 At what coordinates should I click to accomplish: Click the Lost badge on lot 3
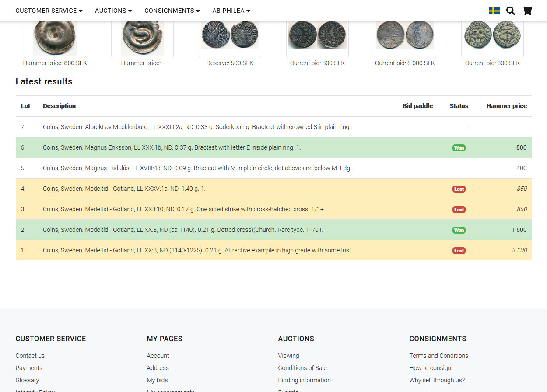(459, 210)
